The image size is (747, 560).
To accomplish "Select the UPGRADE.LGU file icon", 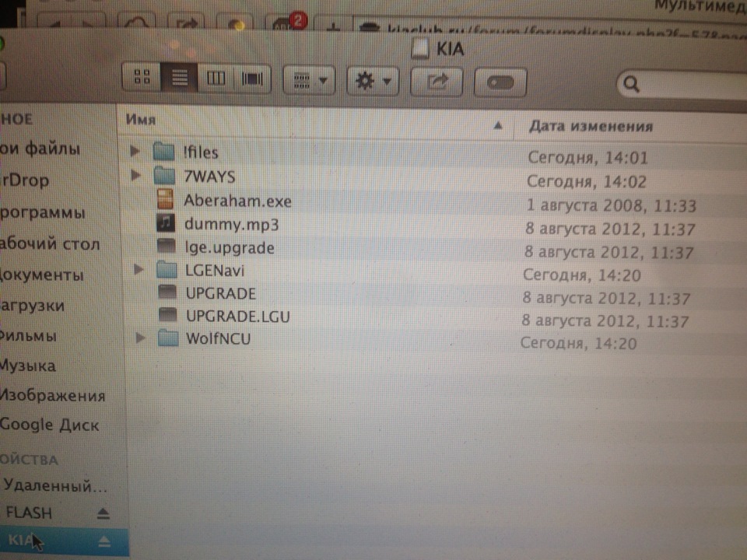I will pos(168,314).
